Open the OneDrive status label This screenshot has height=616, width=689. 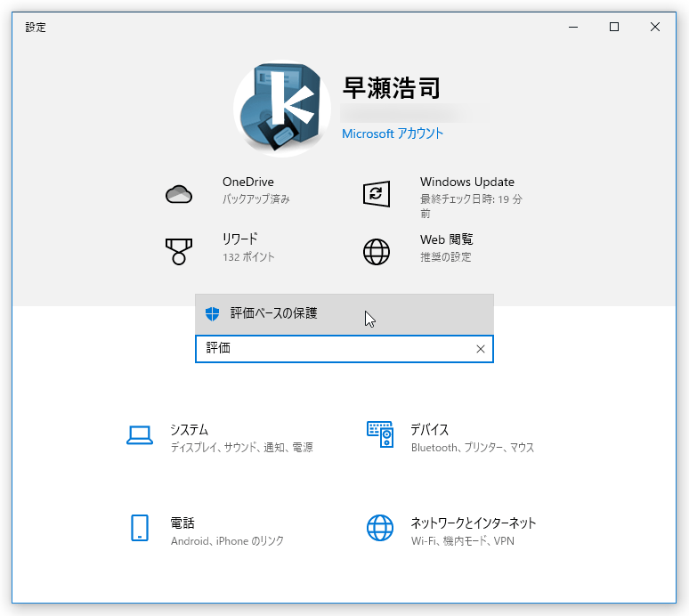pos(248,182)
